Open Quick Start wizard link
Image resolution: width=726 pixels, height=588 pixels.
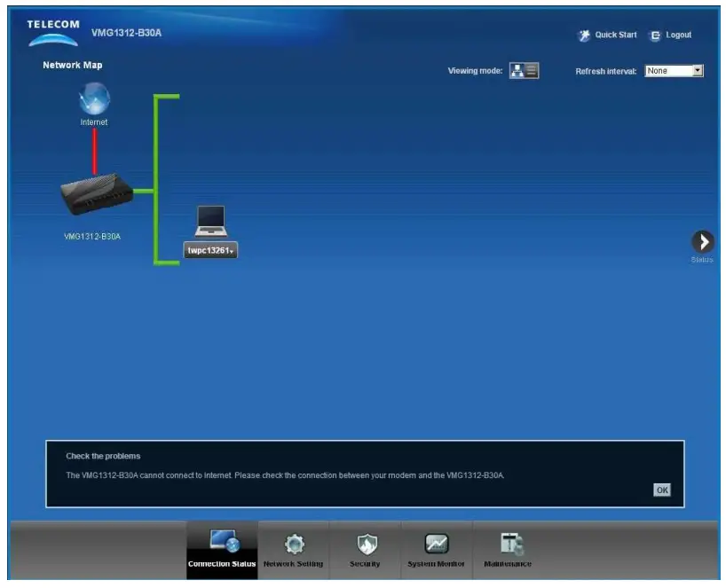tap(616, 35)
